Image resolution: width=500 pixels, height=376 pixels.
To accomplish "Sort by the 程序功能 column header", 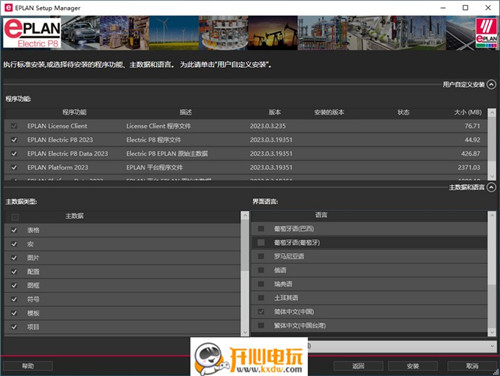I will (74, 112).
